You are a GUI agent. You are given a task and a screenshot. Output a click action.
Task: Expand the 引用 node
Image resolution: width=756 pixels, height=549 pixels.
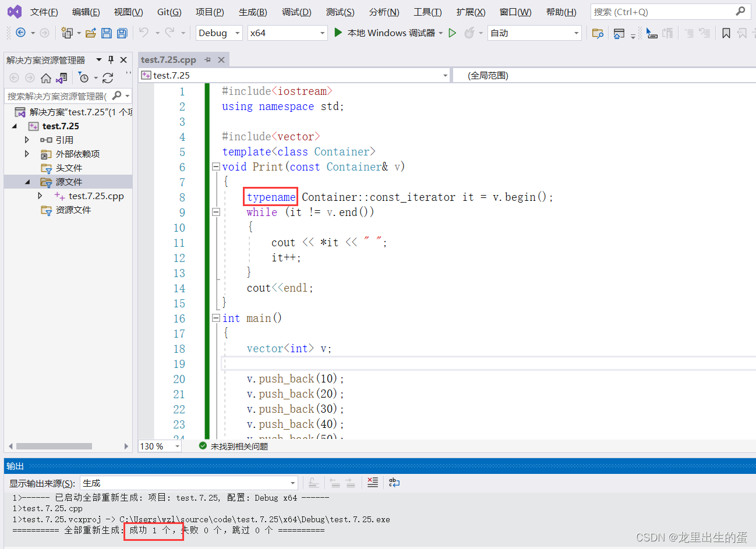point(27,140)
